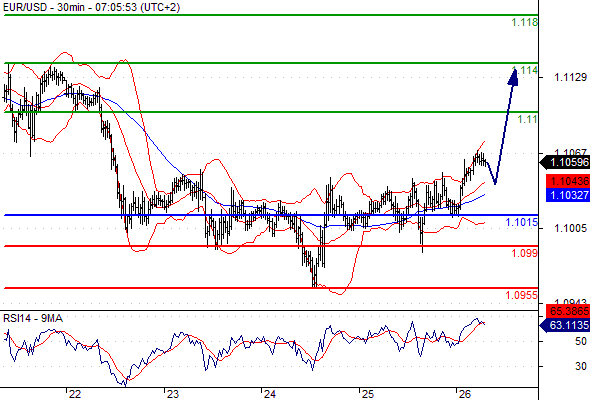Screen dimensions: 590x400
Task: Click the blue 63.1135 RSI value tag
Action: pos(565,325)
